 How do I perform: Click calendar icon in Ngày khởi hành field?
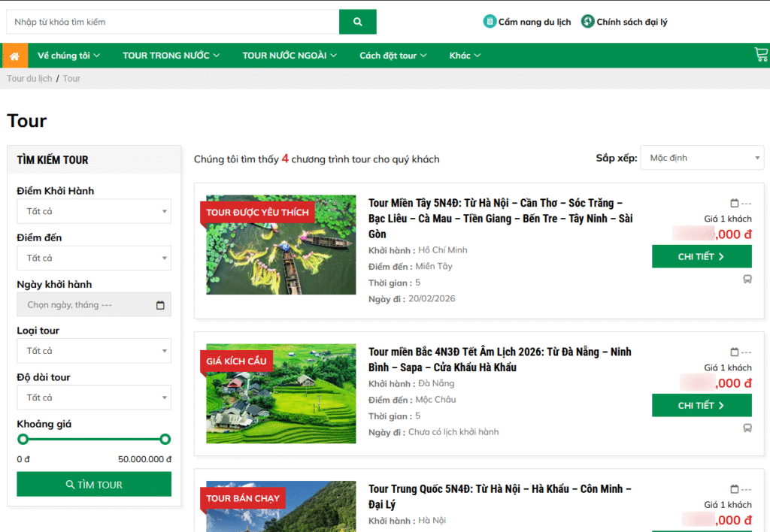(x=160, y=305)
